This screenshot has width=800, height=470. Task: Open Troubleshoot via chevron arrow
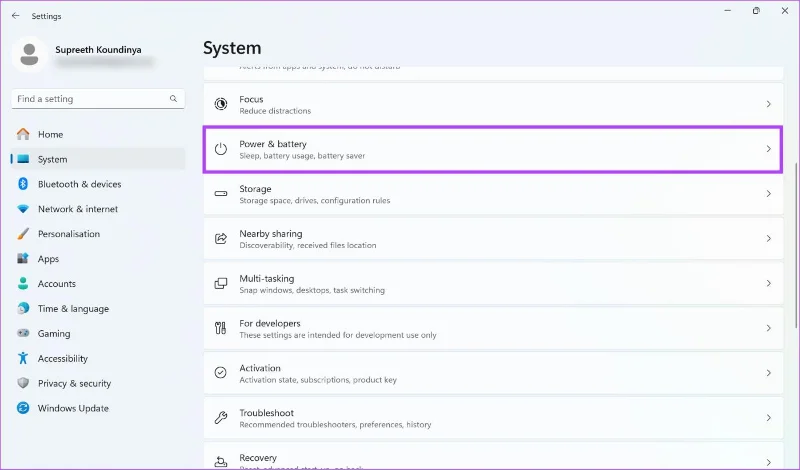[768, 417]
